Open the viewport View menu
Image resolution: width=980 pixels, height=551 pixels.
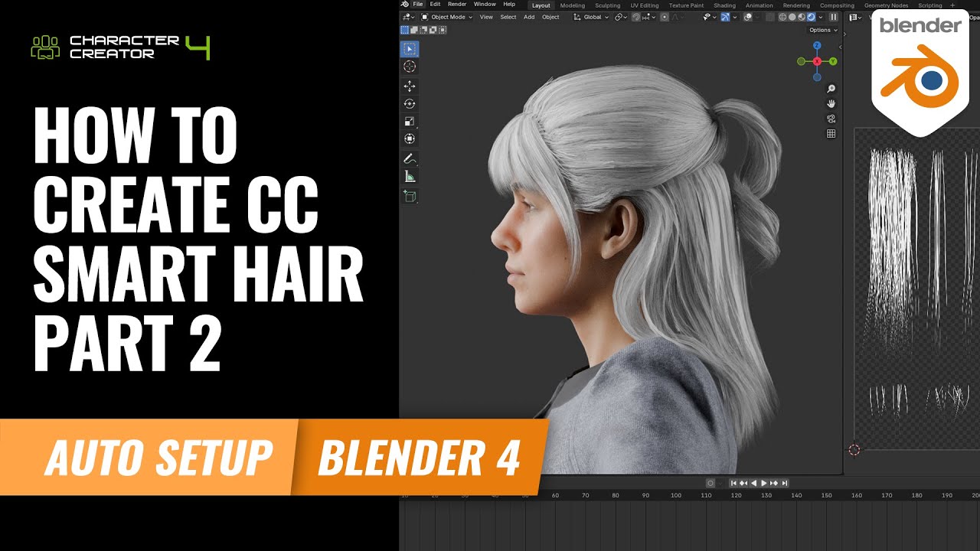point(486,17)
